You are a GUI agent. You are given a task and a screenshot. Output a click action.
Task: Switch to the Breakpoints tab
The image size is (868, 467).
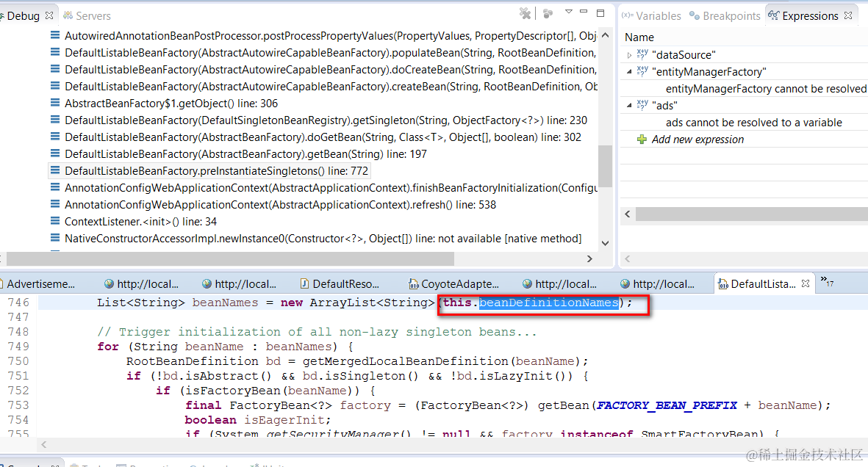725,16
